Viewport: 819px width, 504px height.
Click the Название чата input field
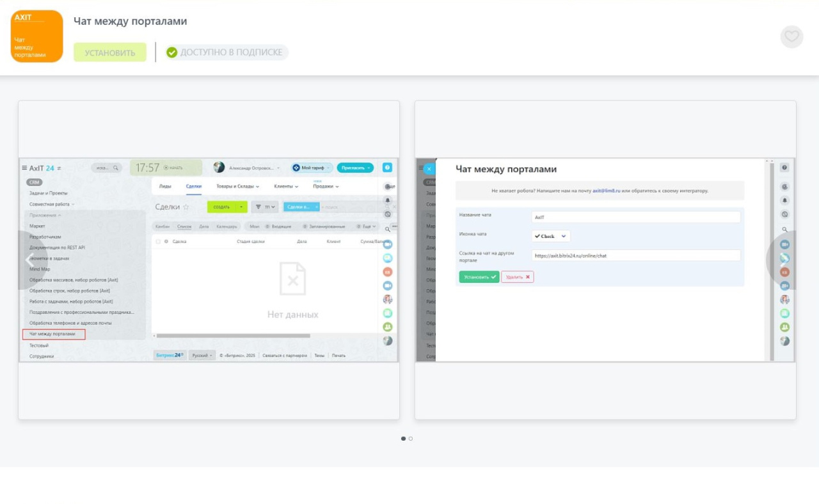[x=636, y=217]
